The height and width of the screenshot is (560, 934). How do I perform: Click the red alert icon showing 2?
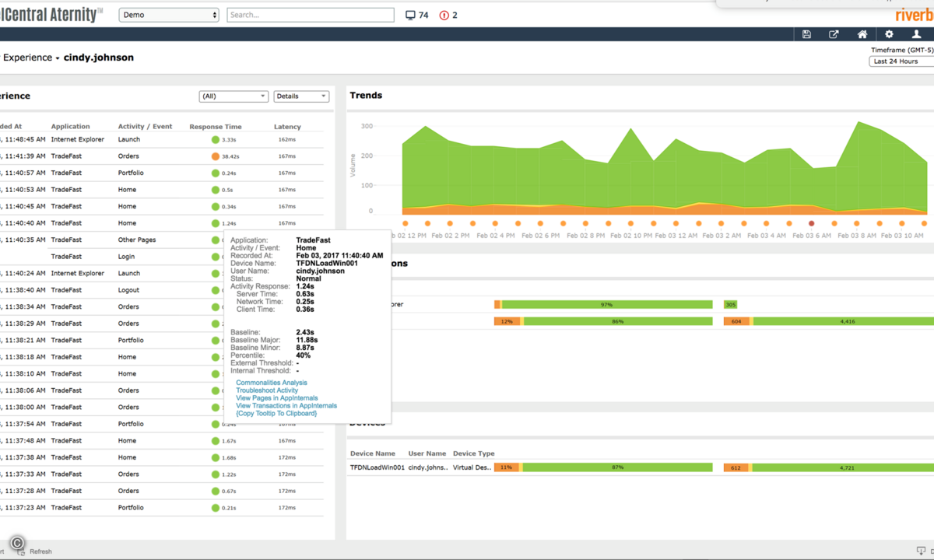coord(444,15)
